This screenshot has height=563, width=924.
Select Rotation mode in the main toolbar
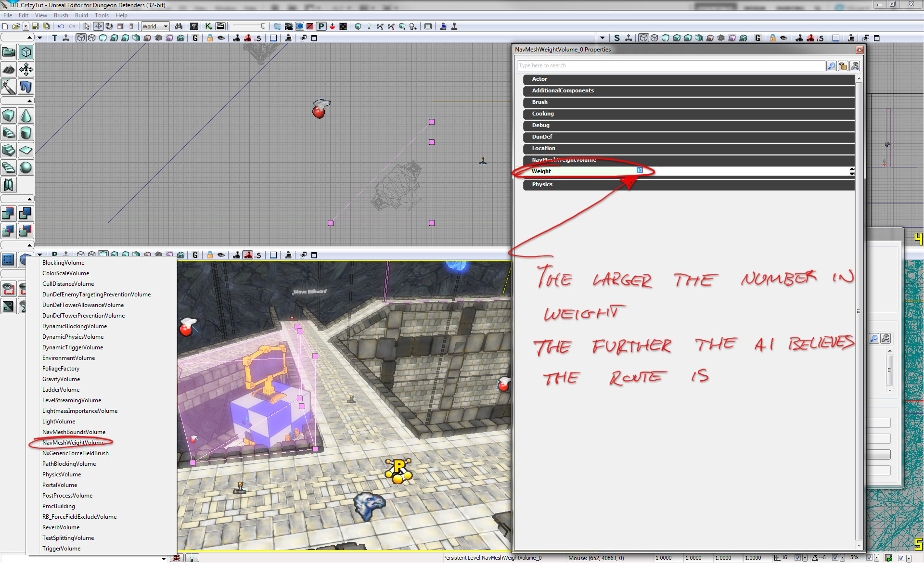[x=109, y=26]
